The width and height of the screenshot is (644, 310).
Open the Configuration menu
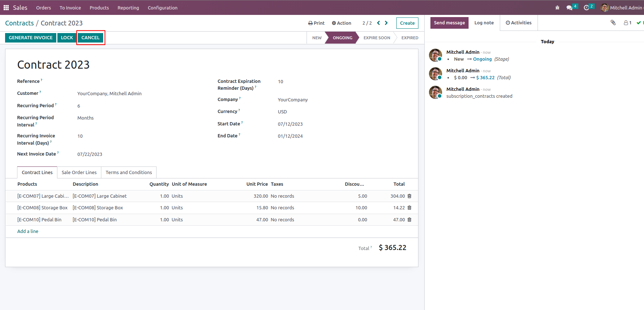click(x=163, y=8)
